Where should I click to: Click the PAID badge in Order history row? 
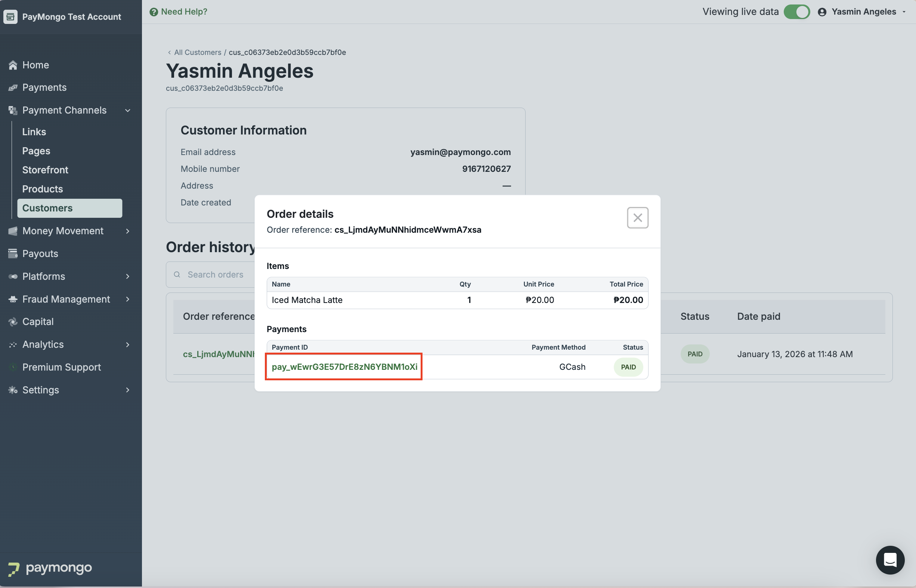pyautogui.click(x=695, y=354)
